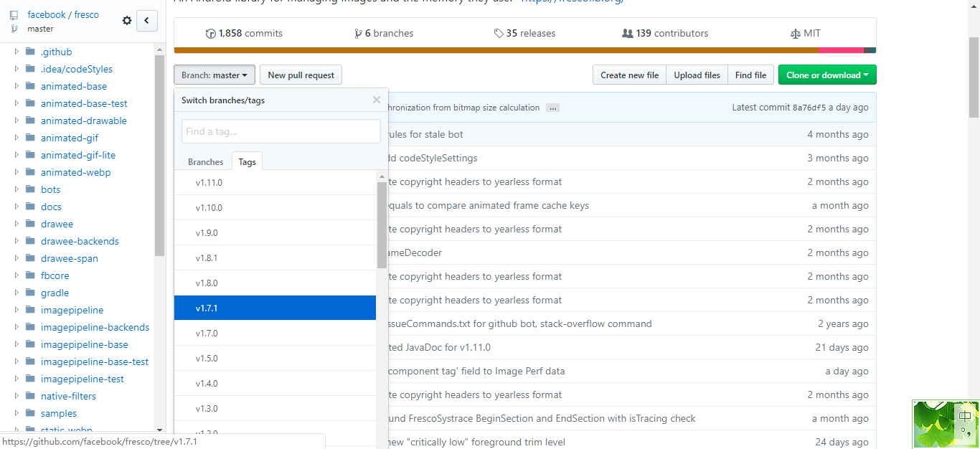The image size is (980, 449).
Task: Click the New pull request button
Action: (x=301, y=75)
